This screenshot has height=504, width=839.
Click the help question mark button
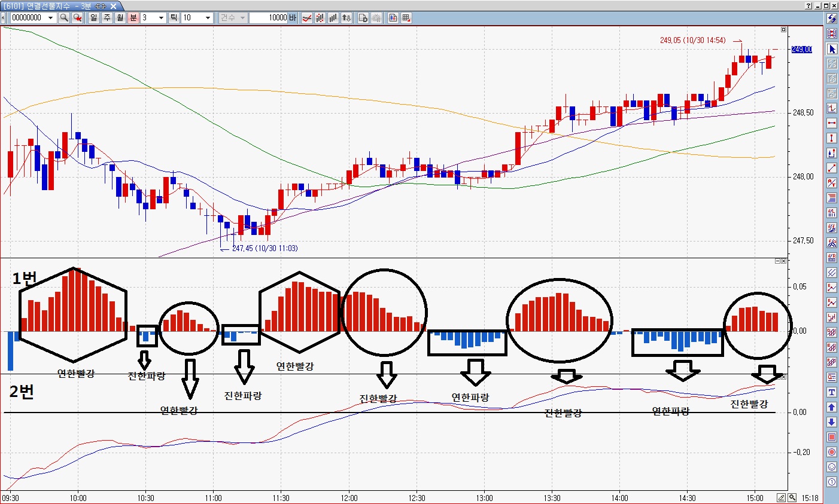pyautogui.click(x=809, y=5)
